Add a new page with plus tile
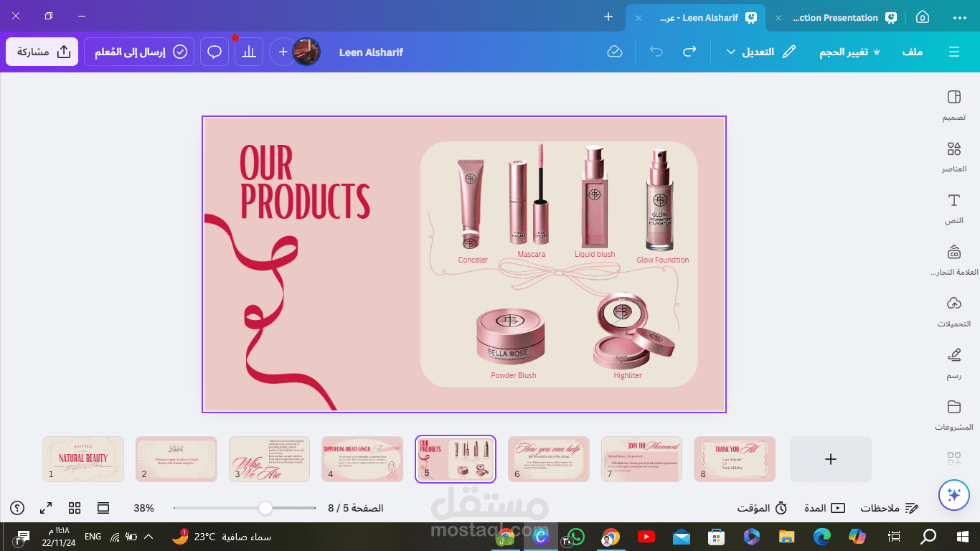 [x=831, y=459]
